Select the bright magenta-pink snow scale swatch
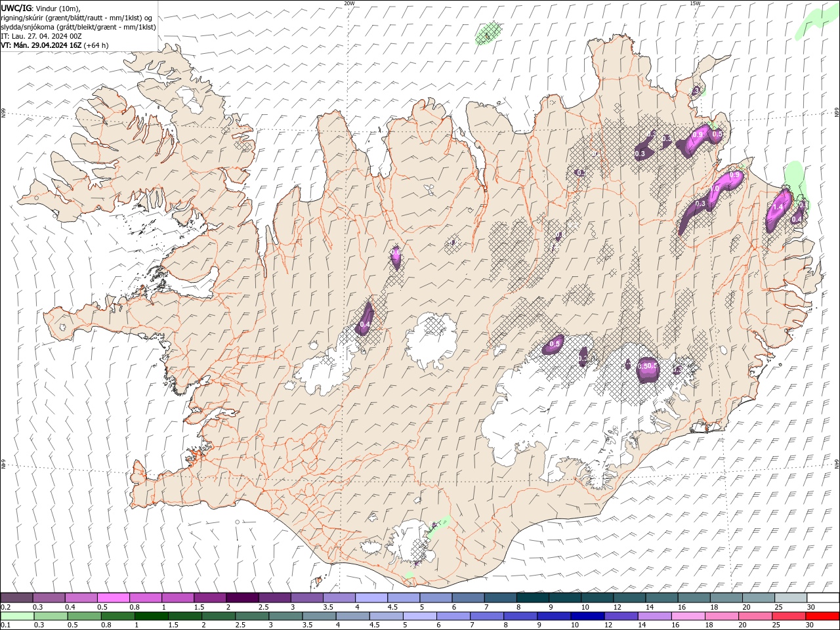Screen dimensions: 840x630 click(x=114, y=598)
